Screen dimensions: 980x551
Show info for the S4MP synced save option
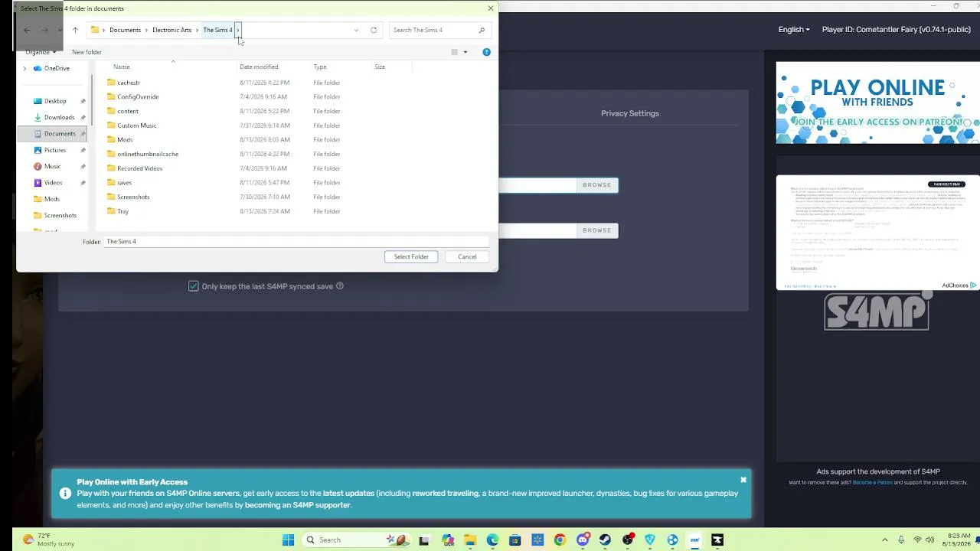(x=340, y=286)
